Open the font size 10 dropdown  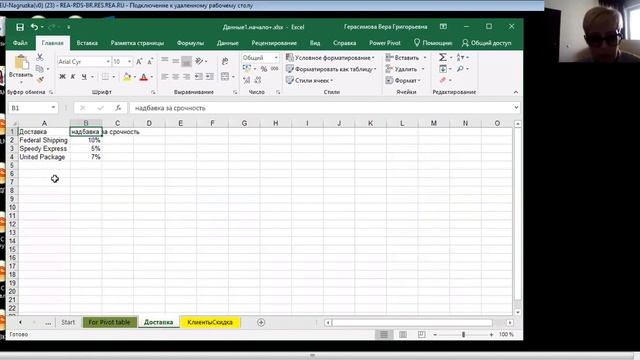[129, 62]
